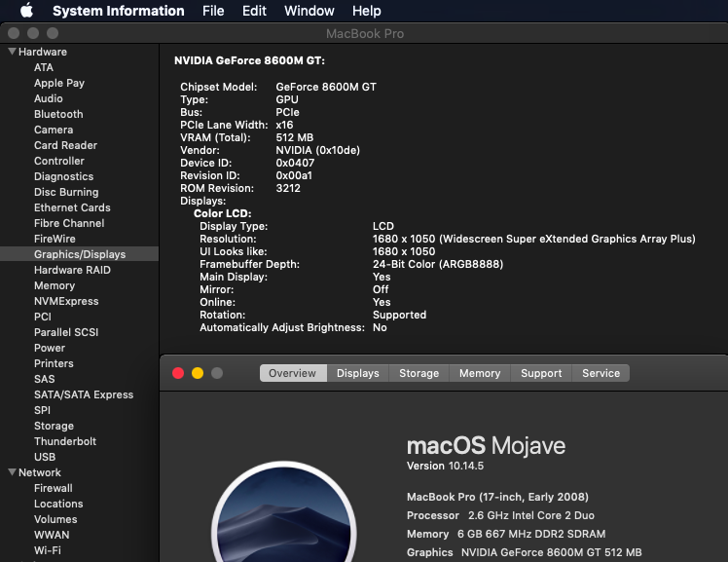Close the About This Mac window
The image size is (728, 562).
coord(178,373)
